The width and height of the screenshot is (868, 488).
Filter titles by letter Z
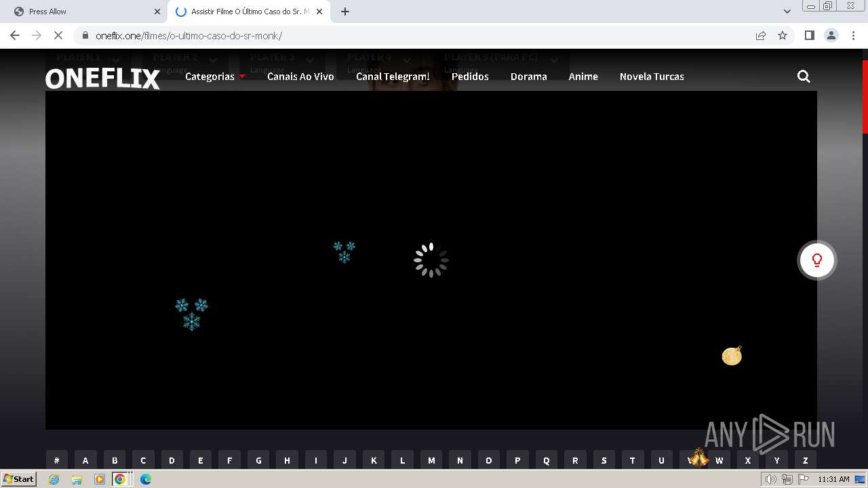806,460
